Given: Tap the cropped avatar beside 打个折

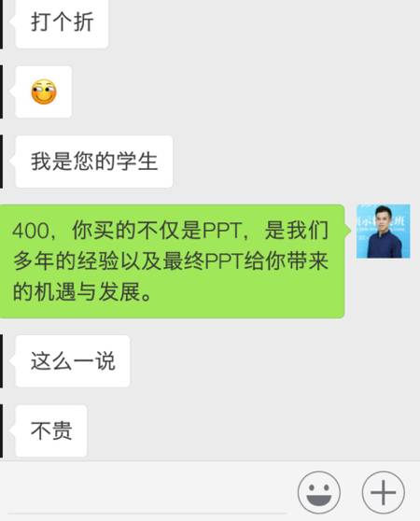Looking at the screenshot, I should click(x=1, y=22).
